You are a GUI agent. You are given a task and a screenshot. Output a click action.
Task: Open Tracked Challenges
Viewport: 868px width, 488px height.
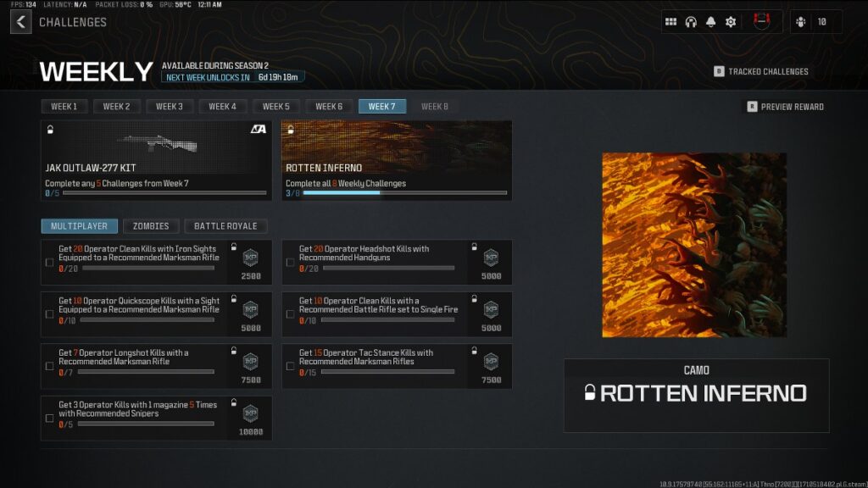pyautogui.click(x=761, y=72)
